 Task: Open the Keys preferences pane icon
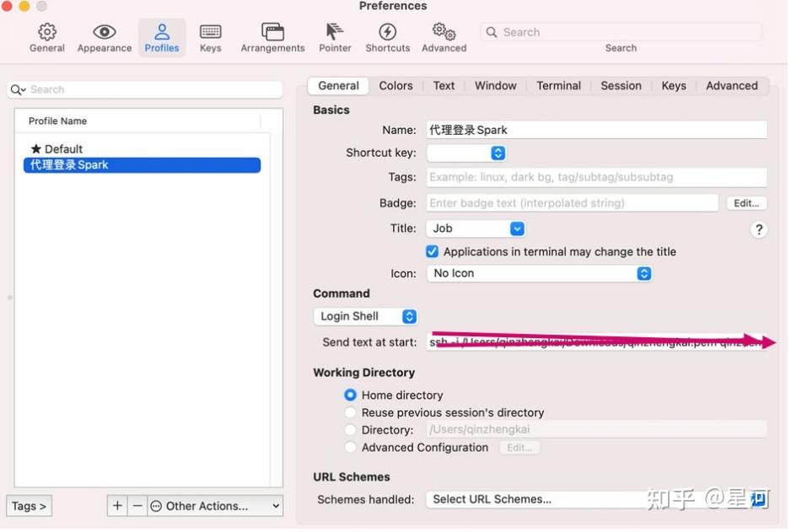point(210,37)
